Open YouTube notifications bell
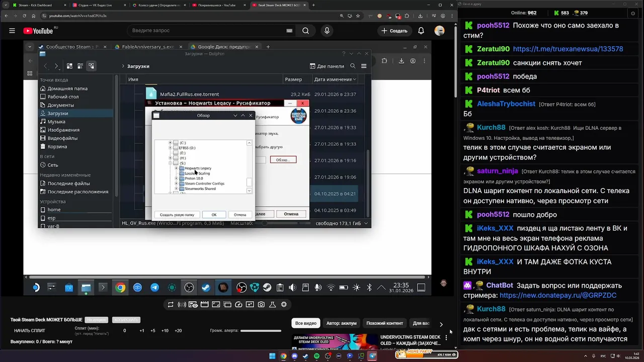The image size is (644, 362). click(x=421, y=31)
